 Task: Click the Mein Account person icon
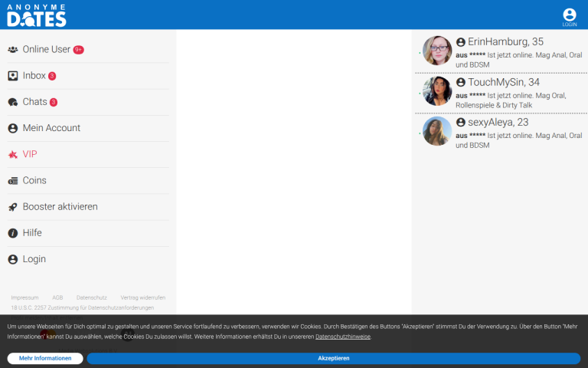coord(13,129)
